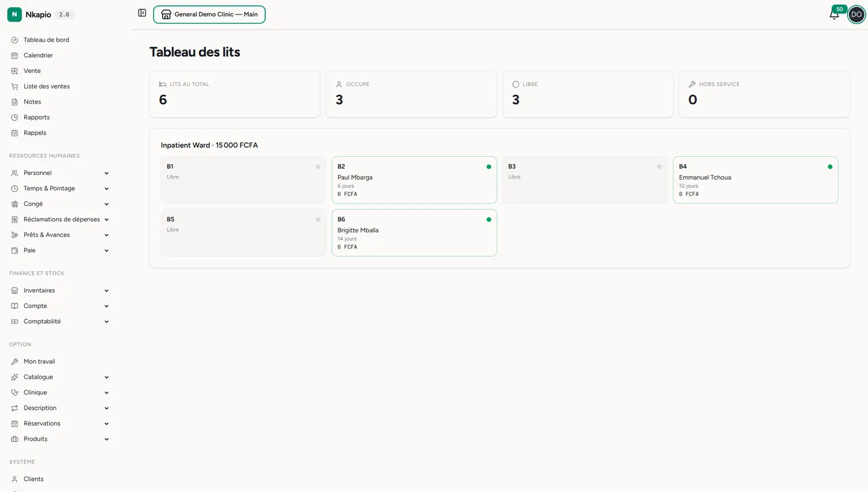Screen dimensions: 868x492
Task: Click the Rappels reminder icon
Action: click(14, 133)
